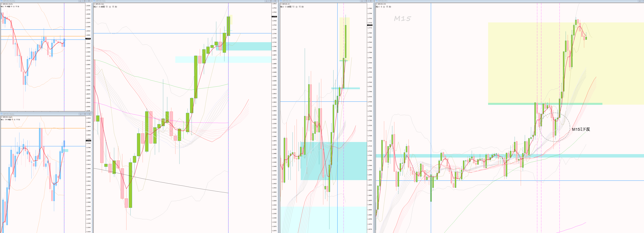Screen dimensions: 644x233
Task: Click the GBPUSD H4 window chart icon
Action: pos(281,1)
